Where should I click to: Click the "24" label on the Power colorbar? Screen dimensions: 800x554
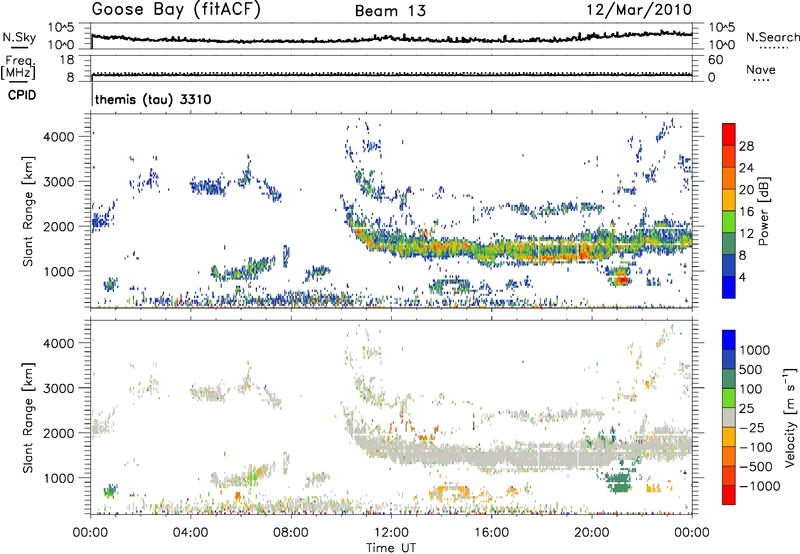point(746,168)
